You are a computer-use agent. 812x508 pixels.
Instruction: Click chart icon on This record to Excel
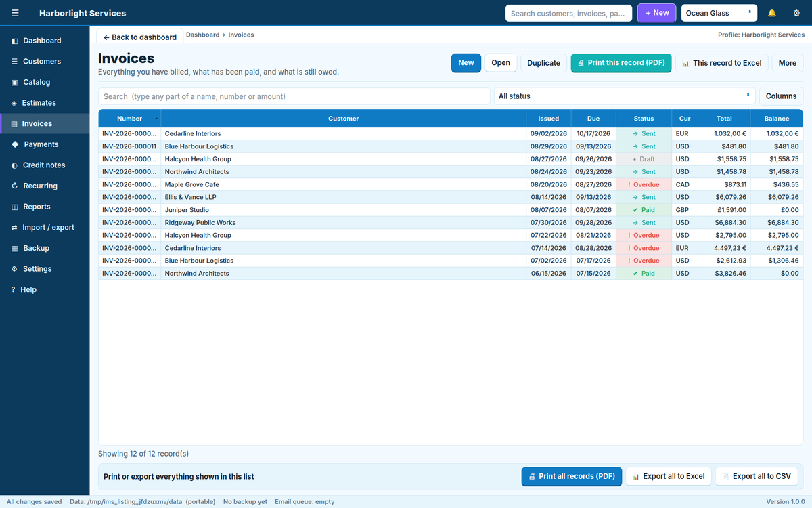[685, 63]
